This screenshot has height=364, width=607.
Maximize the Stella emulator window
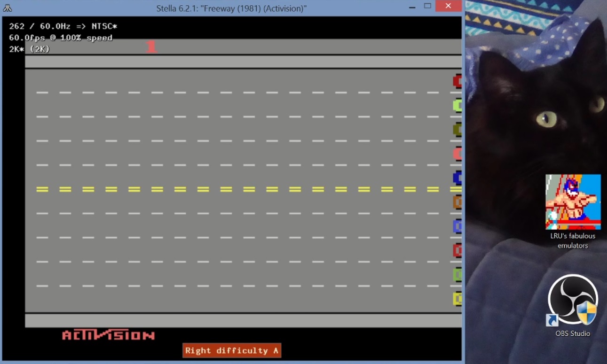pos(427,6)
